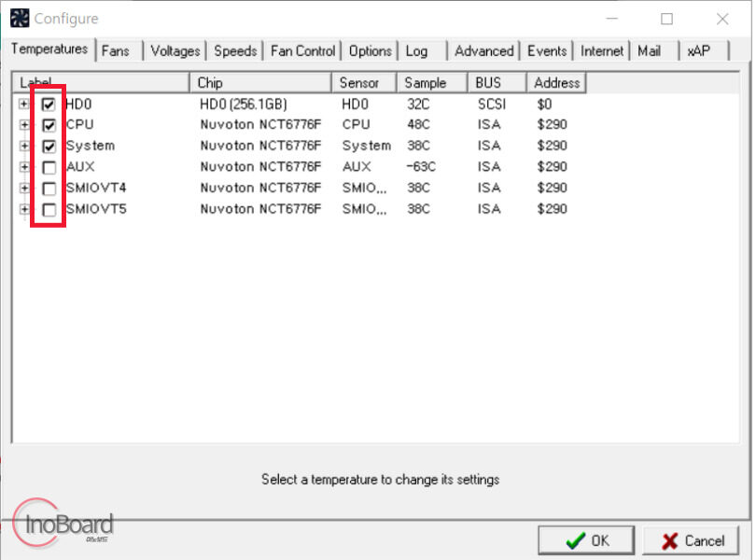Open the Voltages tab
This screenshot has height=560, width=756.
coord(175,50)
